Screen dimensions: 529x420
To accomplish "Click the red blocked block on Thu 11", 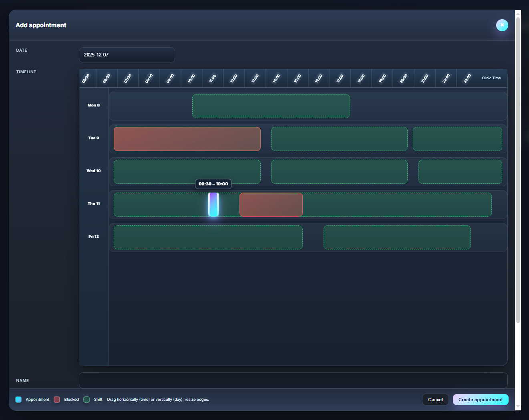I will pos(271,205).
